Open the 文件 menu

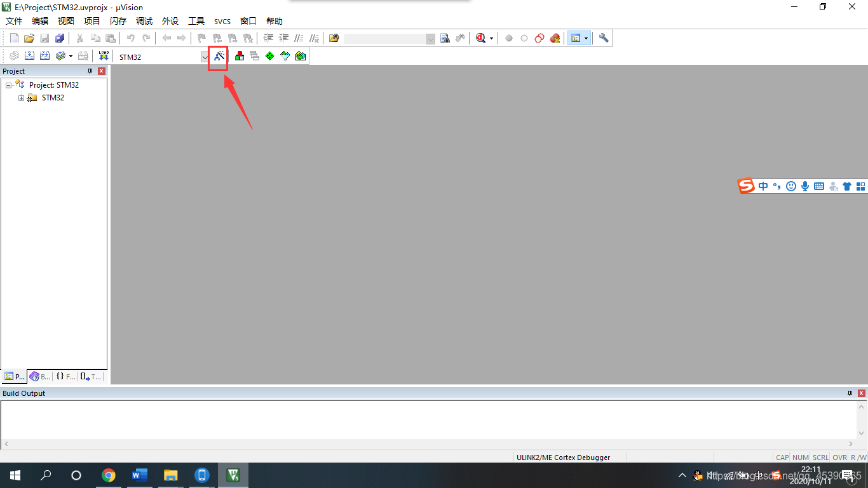click(x=14, y=21)
